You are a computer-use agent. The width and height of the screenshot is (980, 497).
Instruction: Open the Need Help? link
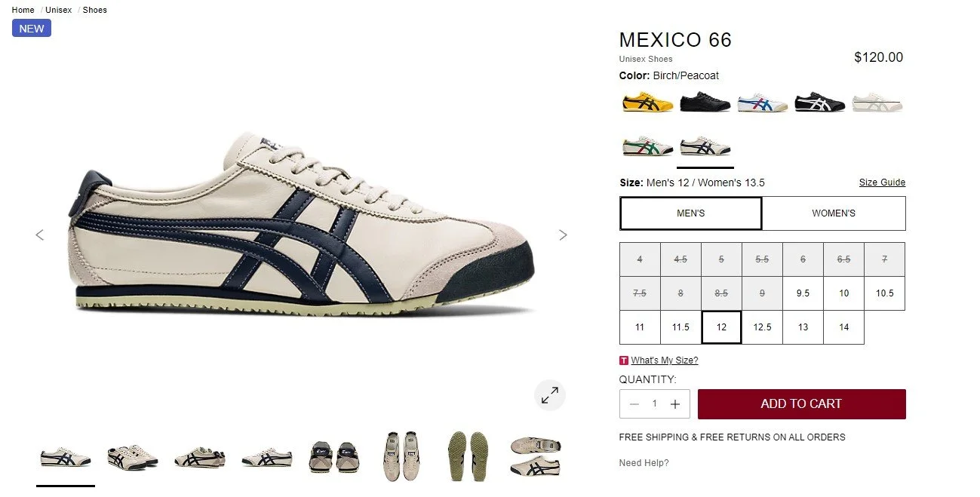(644, 463)
